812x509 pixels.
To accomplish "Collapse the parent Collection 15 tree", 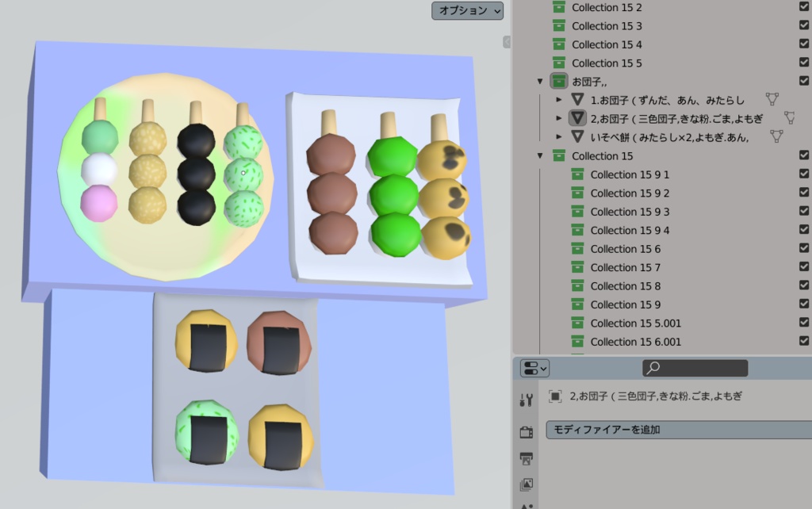I will click(539, 156).
